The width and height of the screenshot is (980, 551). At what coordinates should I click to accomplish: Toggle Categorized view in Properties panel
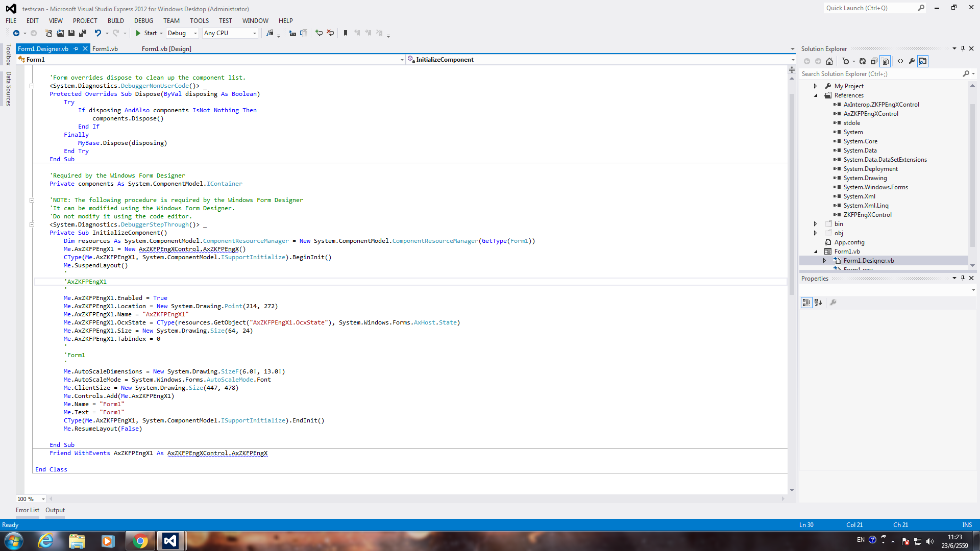tap(806, 303)
